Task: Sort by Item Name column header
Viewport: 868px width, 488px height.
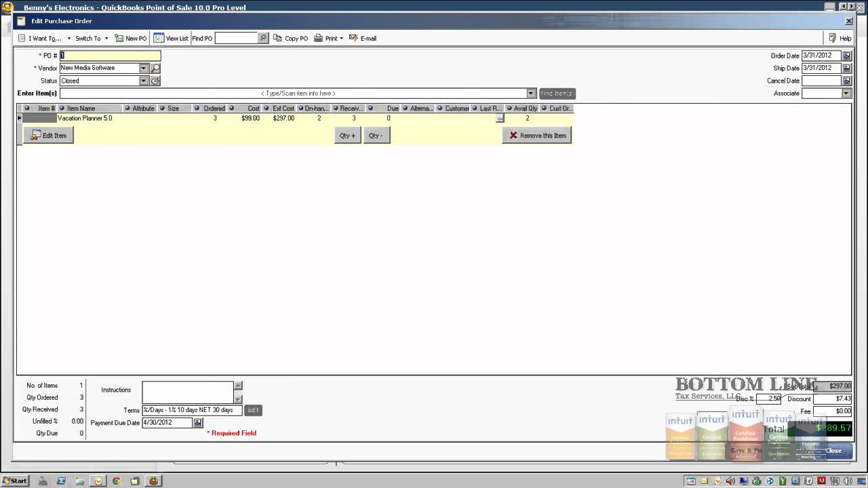Action: 90,108
